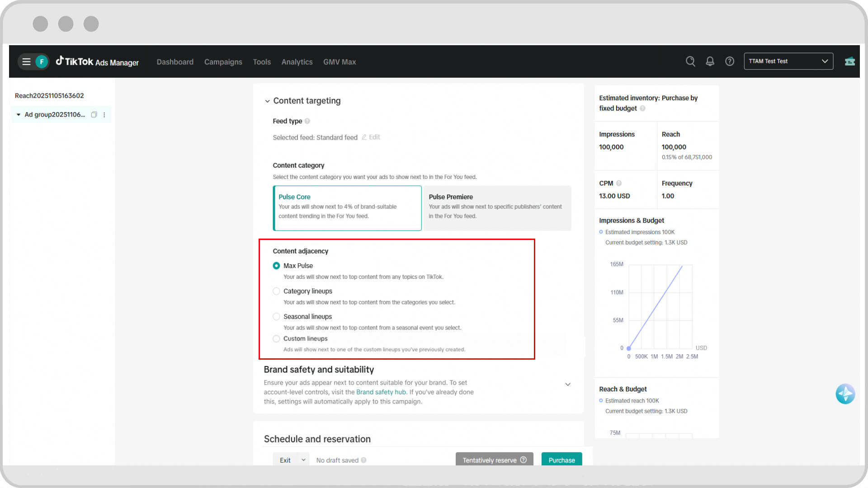Select Category lineups radio option
Screen dimensions: 868x488
click(x=276, y=291)
